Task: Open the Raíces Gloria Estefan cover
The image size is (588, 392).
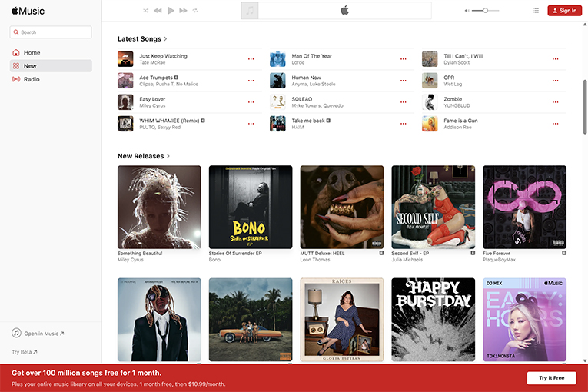Action: coord(342,320)
